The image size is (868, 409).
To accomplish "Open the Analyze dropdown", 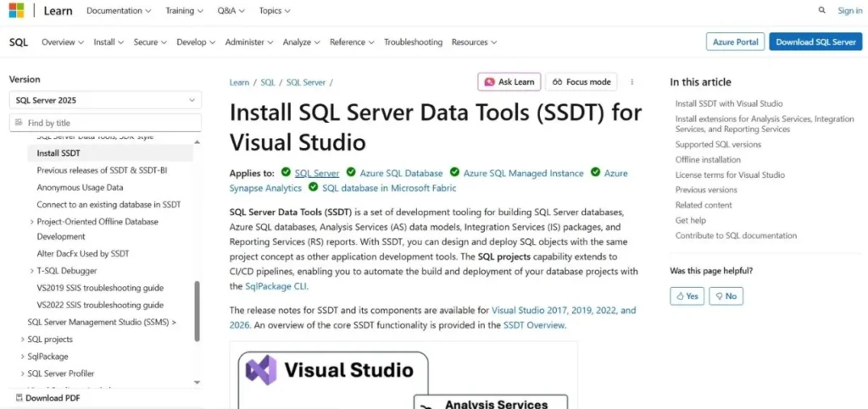I will tap(301, 42).
